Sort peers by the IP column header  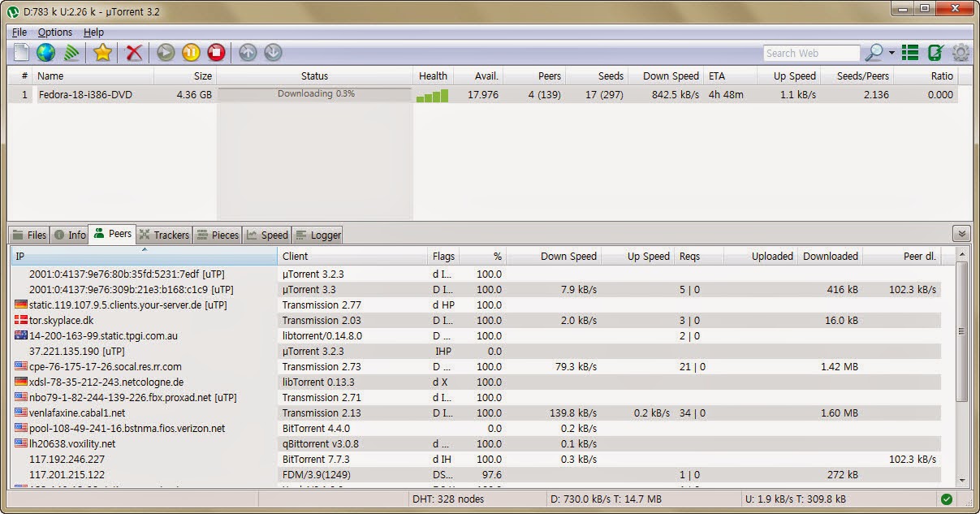pyautogui.click(x=144, y=256)
